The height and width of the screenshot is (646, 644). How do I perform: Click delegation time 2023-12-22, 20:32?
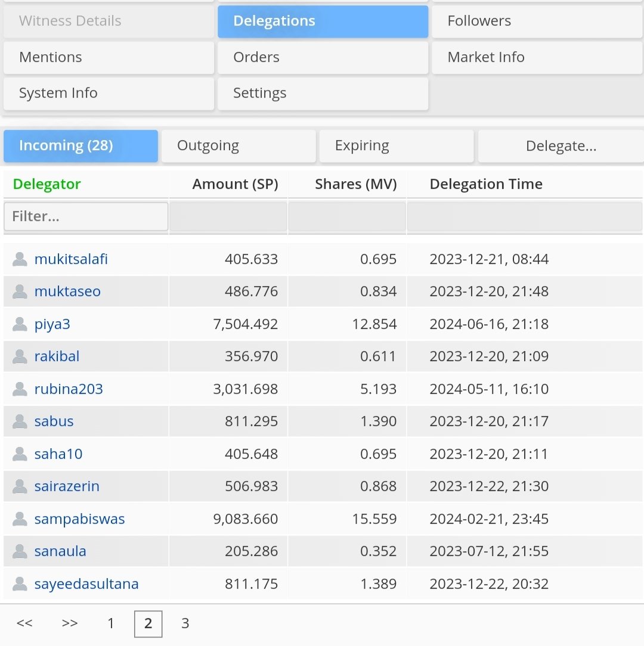[489, 584]
